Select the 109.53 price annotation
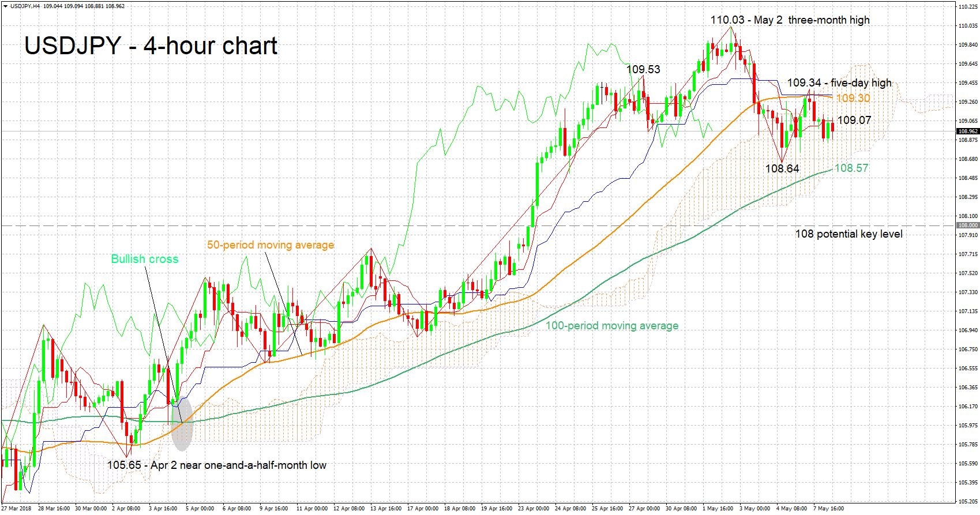 click(643, 70)
